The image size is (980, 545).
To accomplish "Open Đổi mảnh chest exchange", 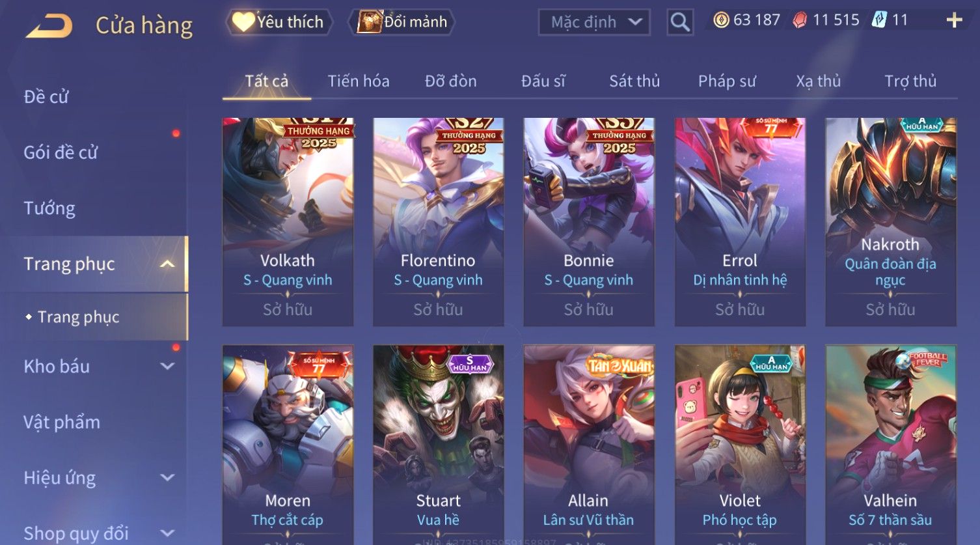I will tap(402, 22).
